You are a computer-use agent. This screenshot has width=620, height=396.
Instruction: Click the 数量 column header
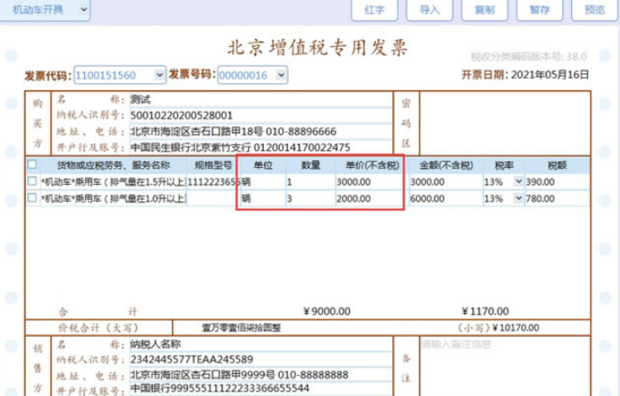pyautogui.click(x=310, y=165)
